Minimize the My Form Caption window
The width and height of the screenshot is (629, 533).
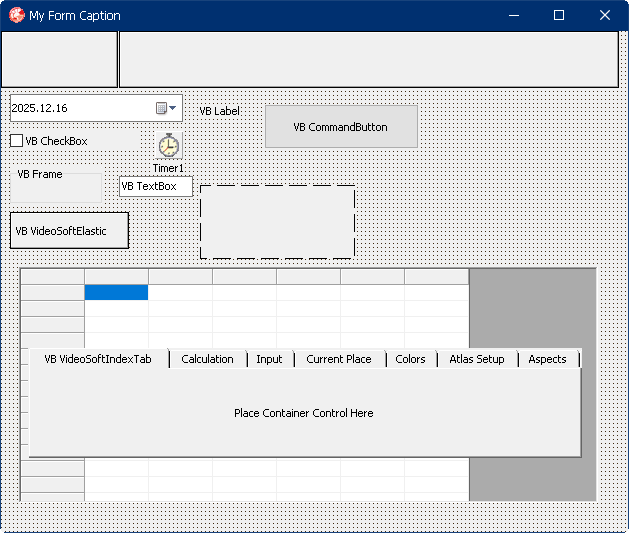(x=514, y=15)
